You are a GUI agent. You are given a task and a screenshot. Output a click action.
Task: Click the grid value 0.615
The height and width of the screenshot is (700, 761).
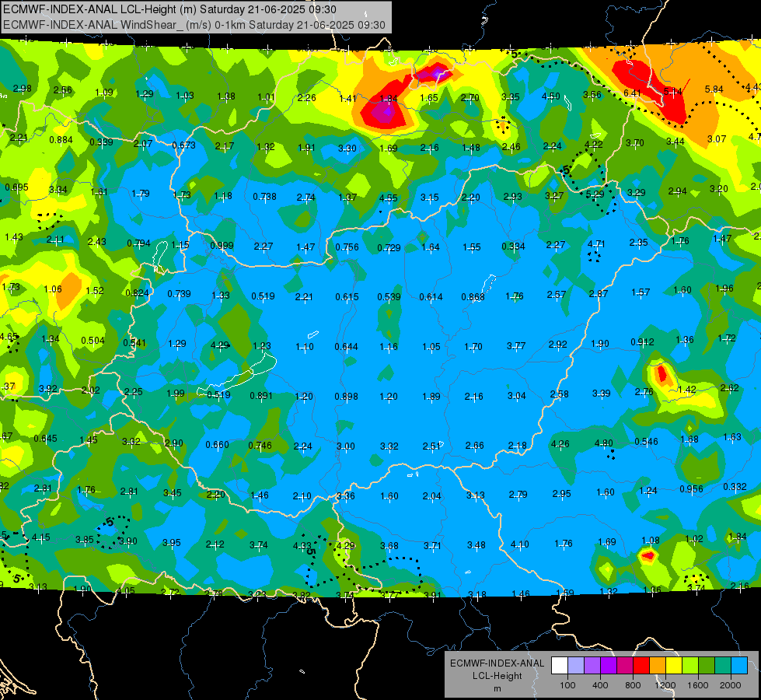click(347, 297)
